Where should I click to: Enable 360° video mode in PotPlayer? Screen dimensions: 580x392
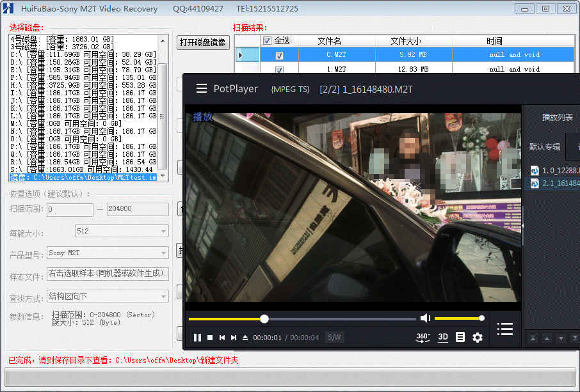point(423,337)
